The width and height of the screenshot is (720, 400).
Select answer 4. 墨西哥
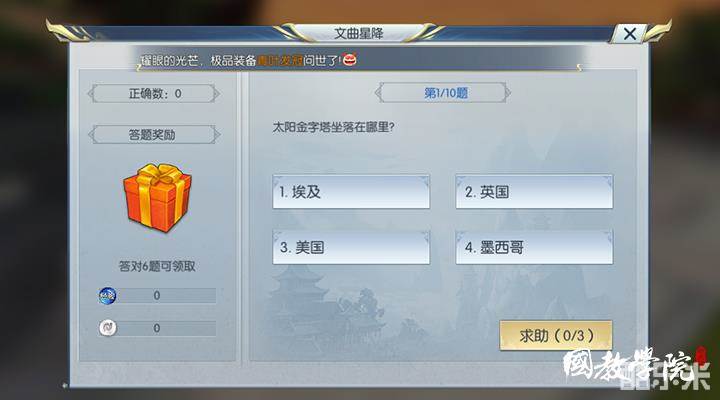tap(534, 248)
